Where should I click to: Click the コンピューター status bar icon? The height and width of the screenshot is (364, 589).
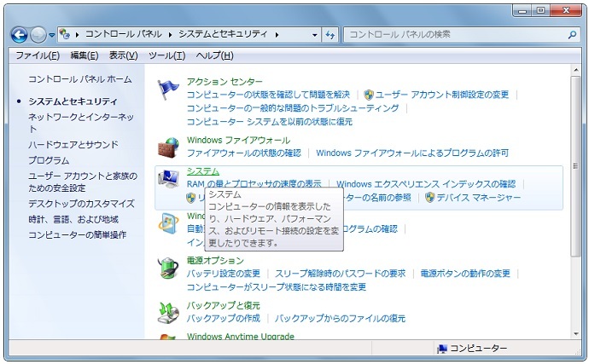[x=442, y=349]
